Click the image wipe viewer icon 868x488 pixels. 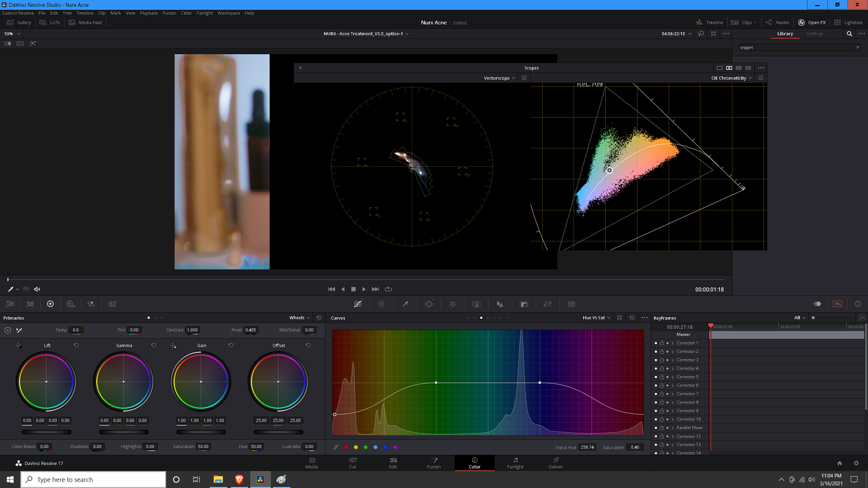[8, 43]
